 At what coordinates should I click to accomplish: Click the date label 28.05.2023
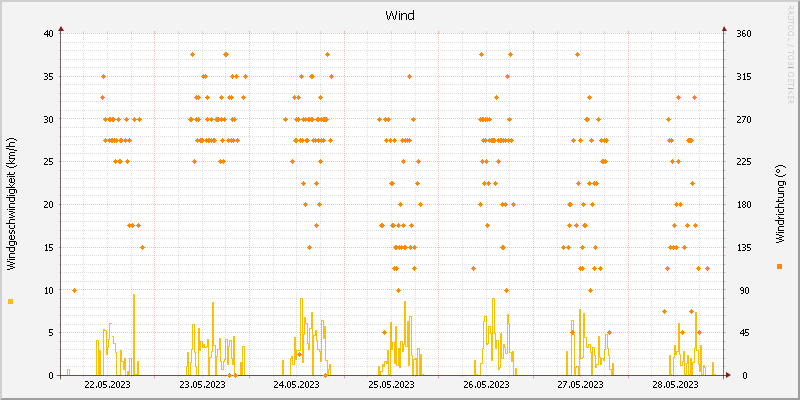click(676, 384)
